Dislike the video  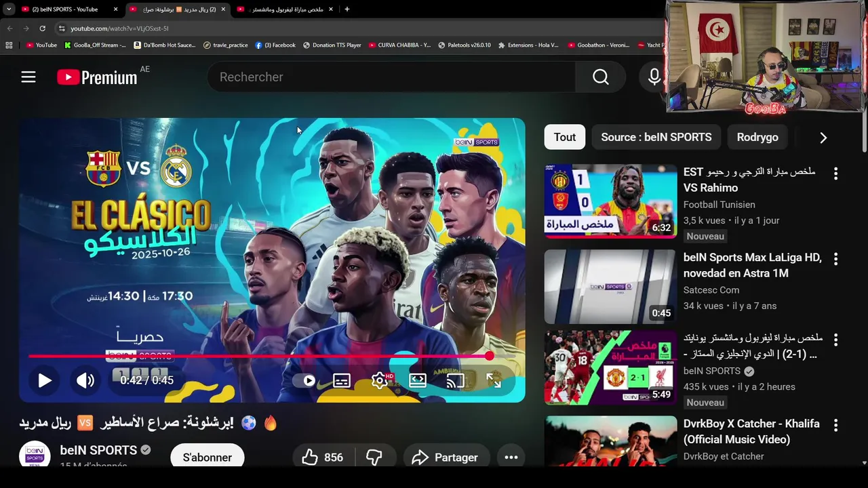374,457
